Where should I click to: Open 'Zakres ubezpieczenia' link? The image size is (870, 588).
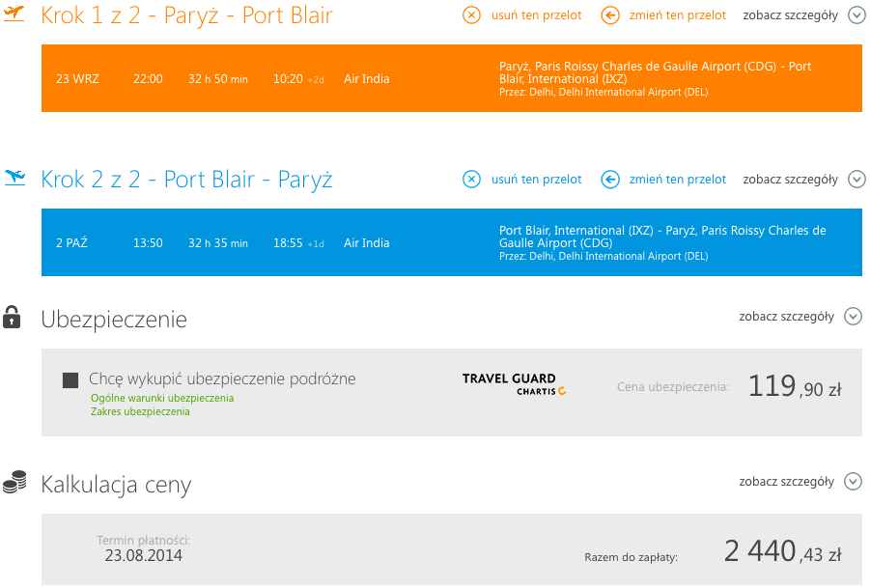[x=140, y=411]
